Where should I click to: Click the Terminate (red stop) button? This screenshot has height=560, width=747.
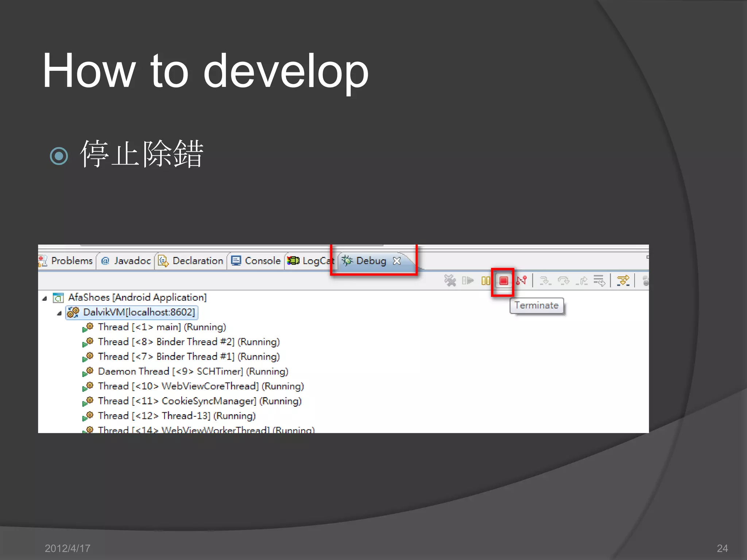pos(503,281)
